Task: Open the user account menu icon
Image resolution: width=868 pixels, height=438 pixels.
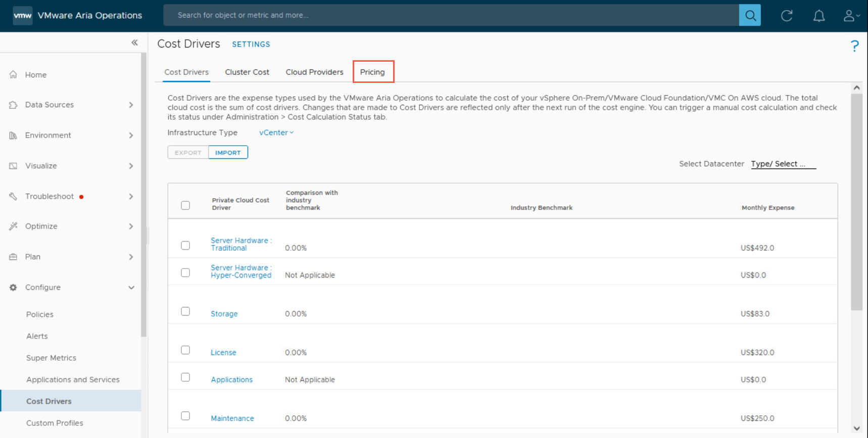Action: click(851, 16)
